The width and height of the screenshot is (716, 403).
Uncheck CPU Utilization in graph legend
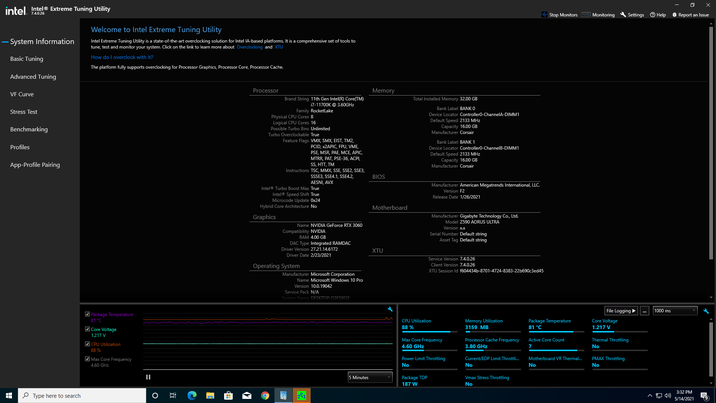[87, 344]
